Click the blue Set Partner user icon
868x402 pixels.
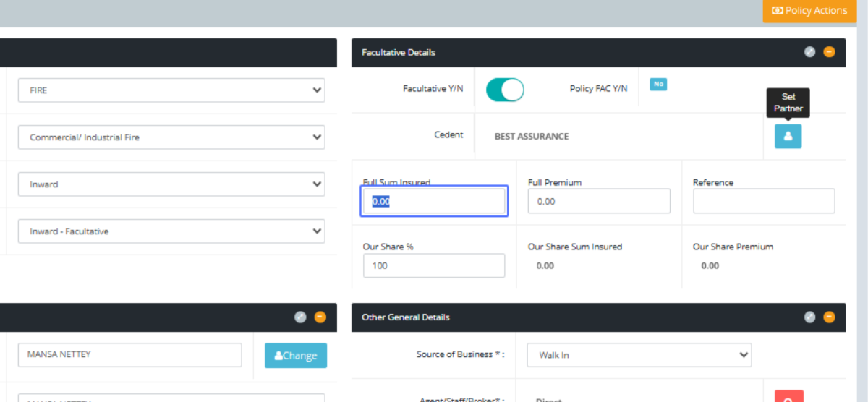(788, 136)
